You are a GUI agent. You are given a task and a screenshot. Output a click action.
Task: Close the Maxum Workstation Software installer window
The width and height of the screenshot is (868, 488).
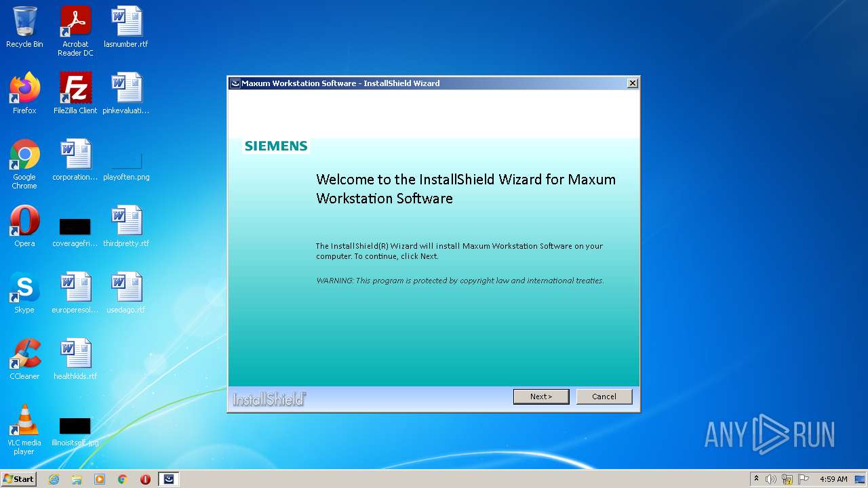coord(633,83)
